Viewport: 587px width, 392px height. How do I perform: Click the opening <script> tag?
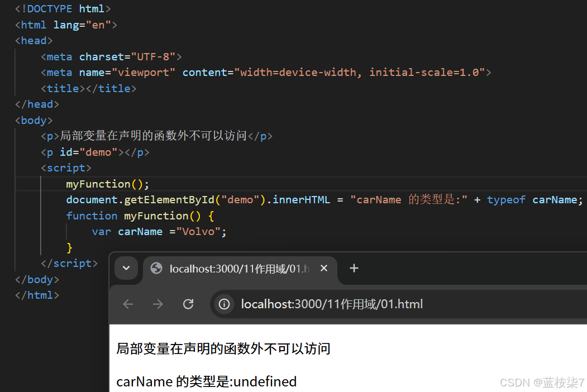[x=66, y=168]
